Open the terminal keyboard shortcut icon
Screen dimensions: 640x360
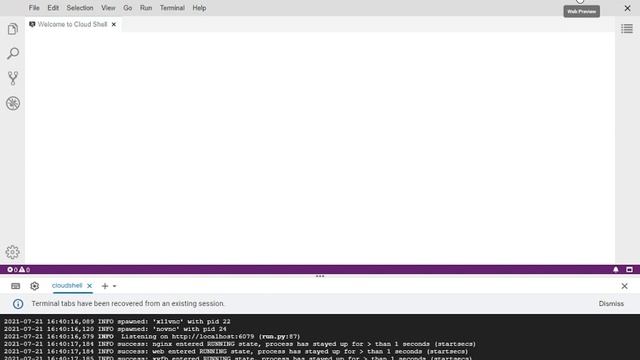tap(16, 286)
